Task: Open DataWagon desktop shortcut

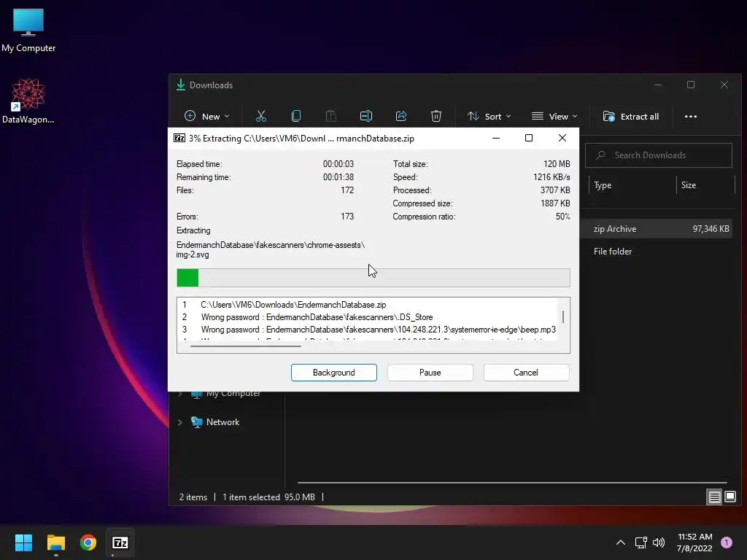Action: (x=28, y=101)
